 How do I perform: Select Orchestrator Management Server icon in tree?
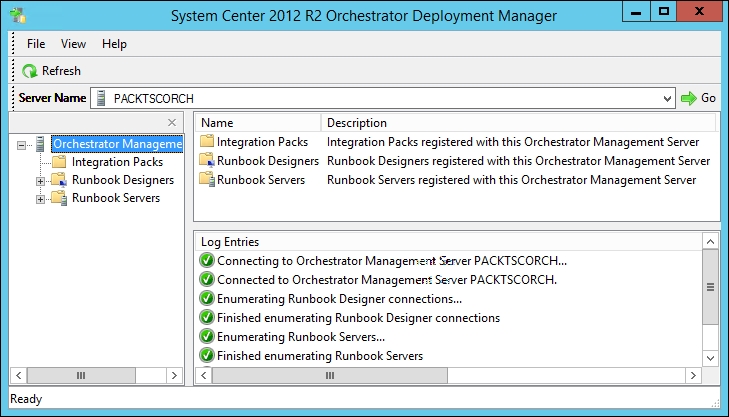click(x=40, y=144)
